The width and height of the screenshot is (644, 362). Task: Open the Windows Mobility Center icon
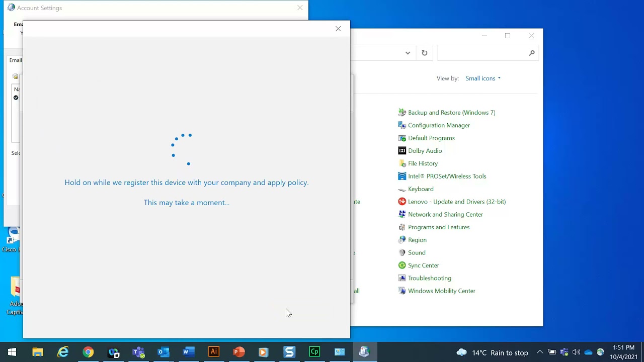[401, 291]
